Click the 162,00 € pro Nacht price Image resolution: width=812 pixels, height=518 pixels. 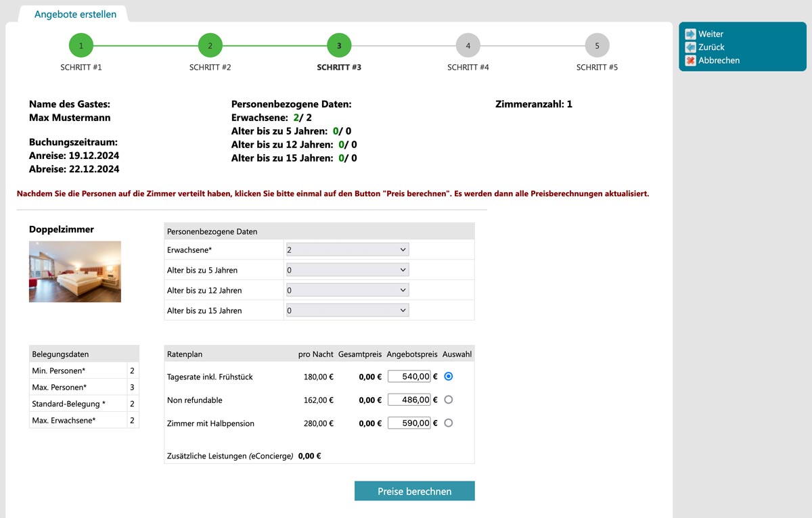319,400
